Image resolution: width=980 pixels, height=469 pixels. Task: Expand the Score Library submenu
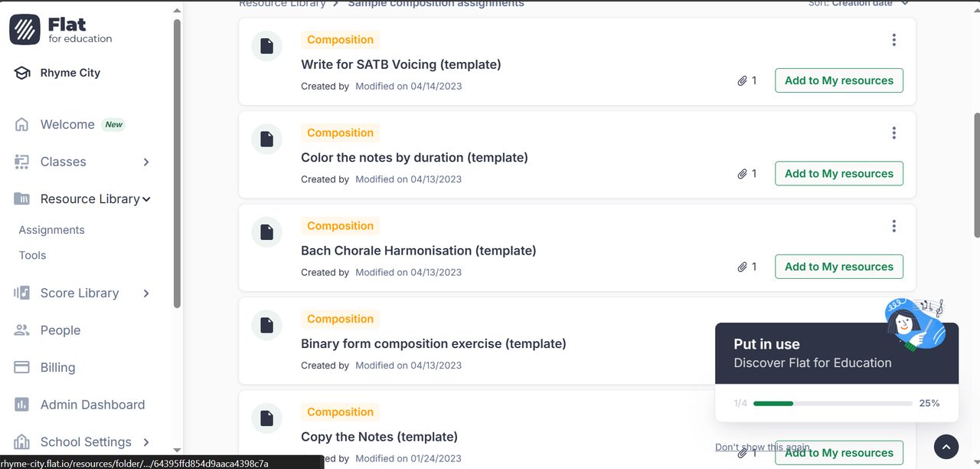(146, 294)
